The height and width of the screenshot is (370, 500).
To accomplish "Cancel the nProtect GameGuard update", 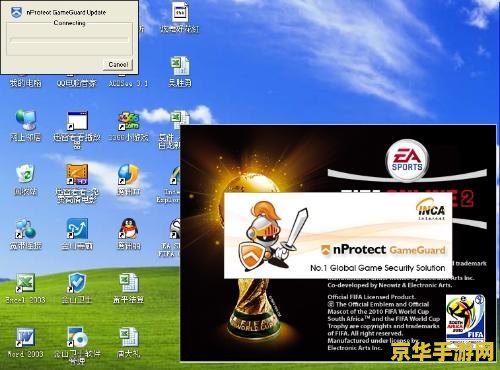I will tap(119, 64).
